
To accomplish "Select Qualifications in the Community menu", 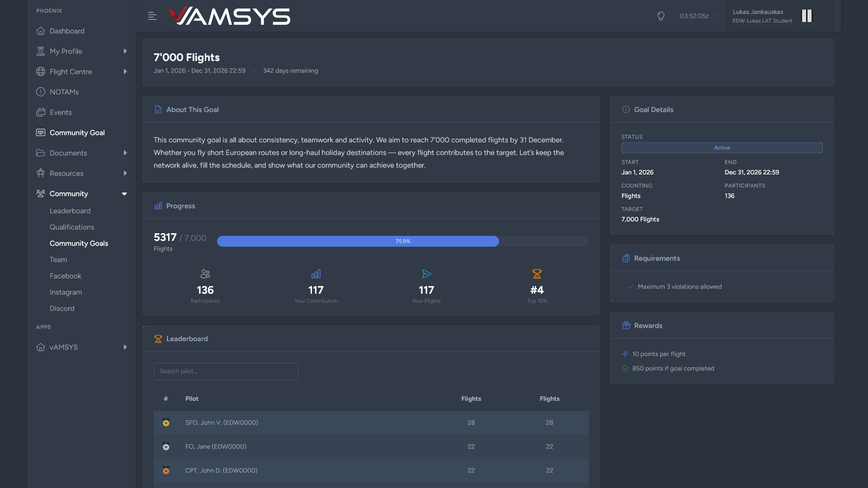I will click(x=72, y=227).
